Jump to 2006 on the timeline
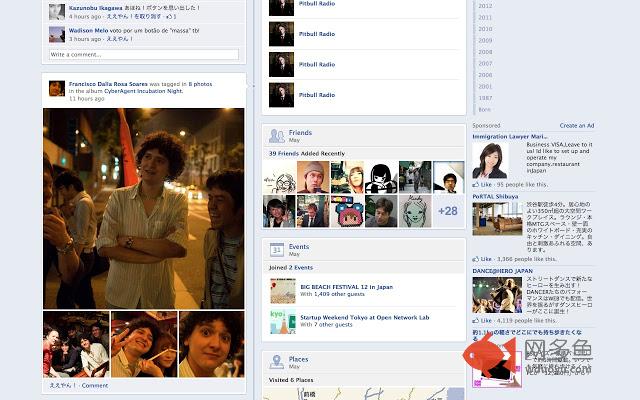The width and height of the screenshot is (640, 400). tap(485, 75)
